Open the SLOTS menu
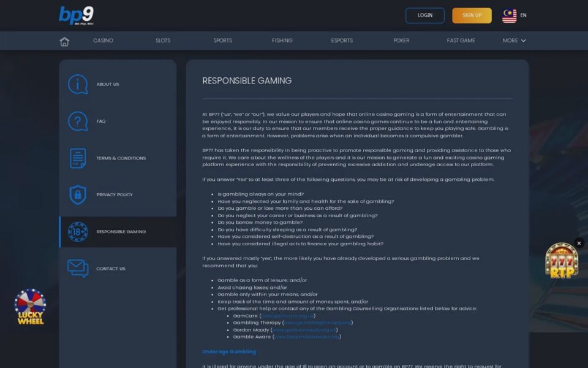 [163, 40]
